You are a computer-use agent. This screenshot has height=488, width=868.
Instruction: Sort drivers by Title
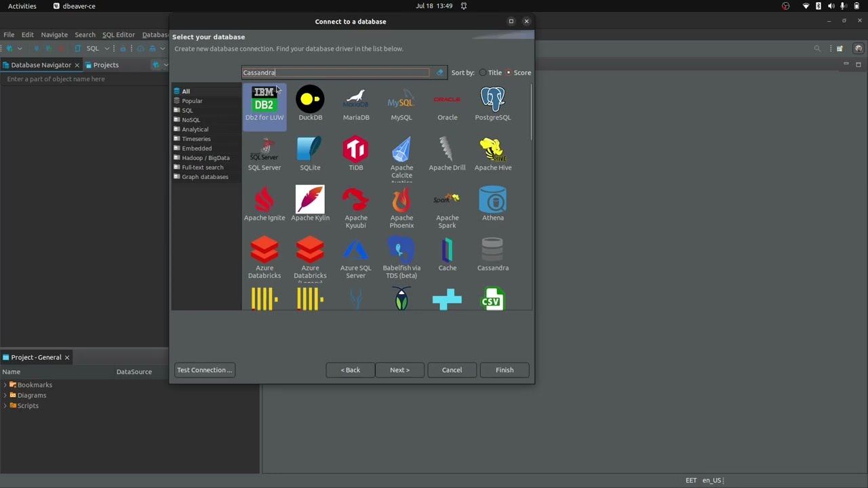[x=490, y=73]
